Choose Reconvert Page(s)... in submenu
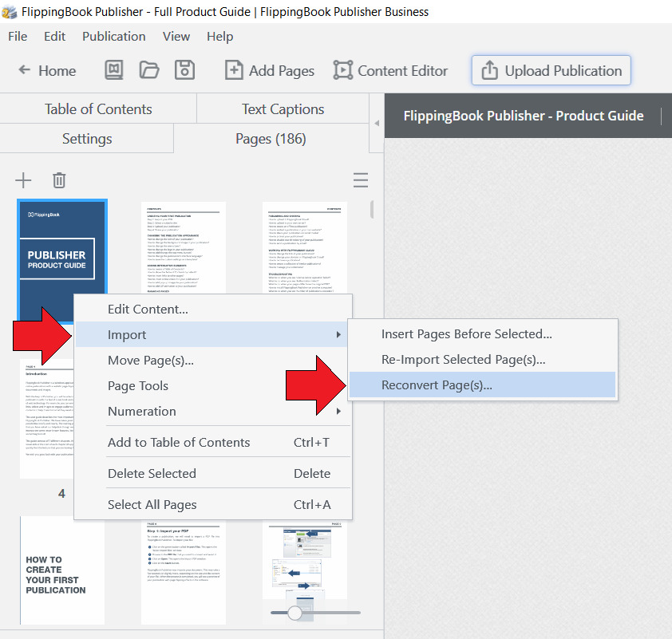672x639 pixels. tap(483, 385)
